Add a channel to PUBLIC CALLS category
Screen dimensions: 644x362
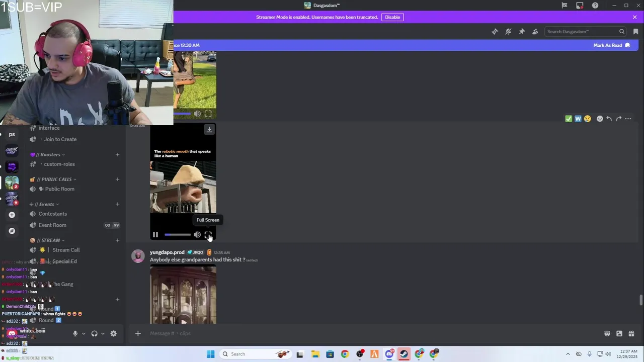[x=117, y=179]
